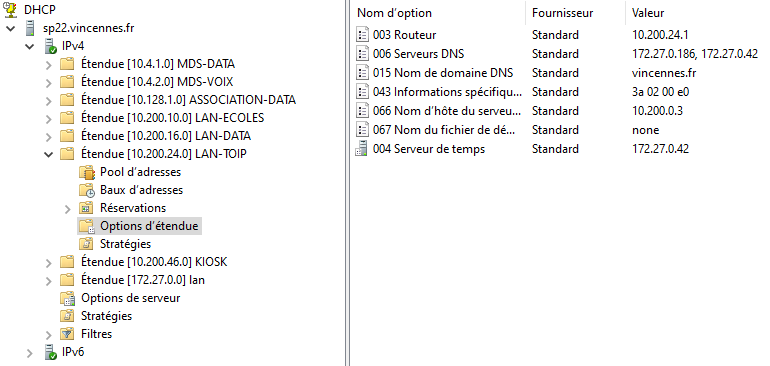The height and width of the screenshot is (366, 770).
Task: Click the IPv4 node icon
Action: 51,46
